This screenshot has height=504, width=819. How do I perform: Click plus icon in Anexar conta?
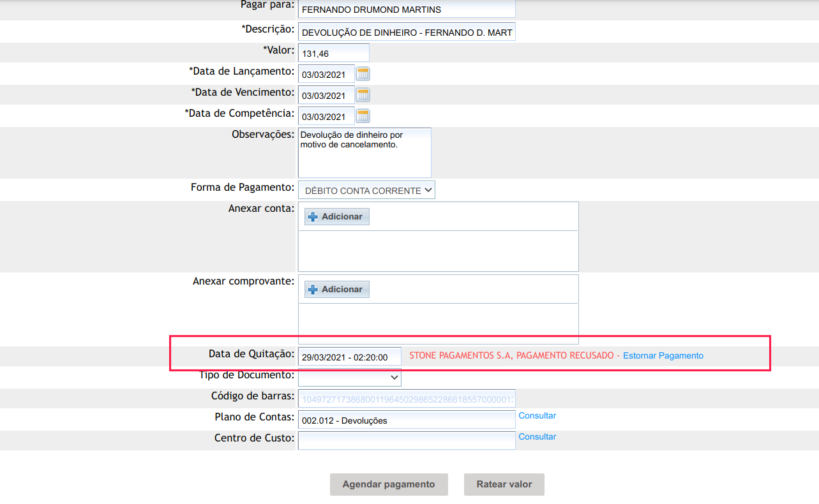[313, 217]
